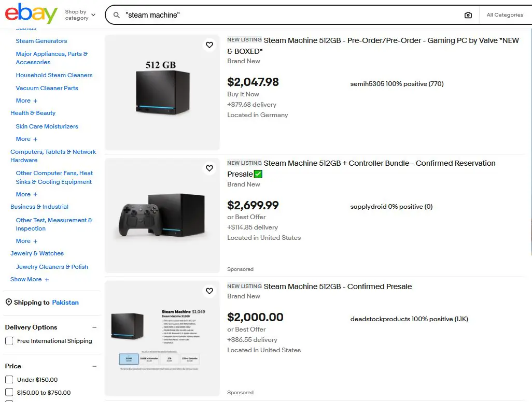Select Skin Care Moisturizers category
Screen dimensions: 532x402
point(47,126)
